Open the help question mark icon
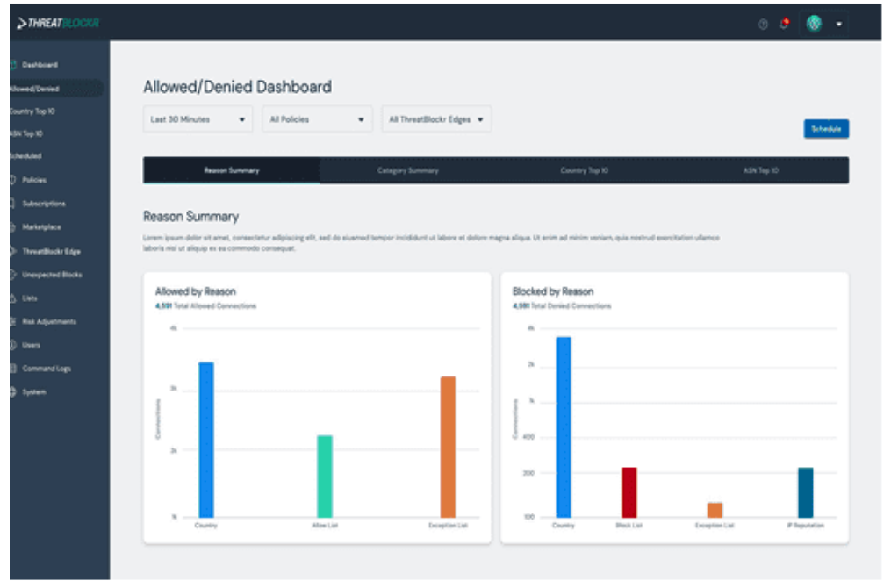891x588 pixels. click(x=763, y=24)
